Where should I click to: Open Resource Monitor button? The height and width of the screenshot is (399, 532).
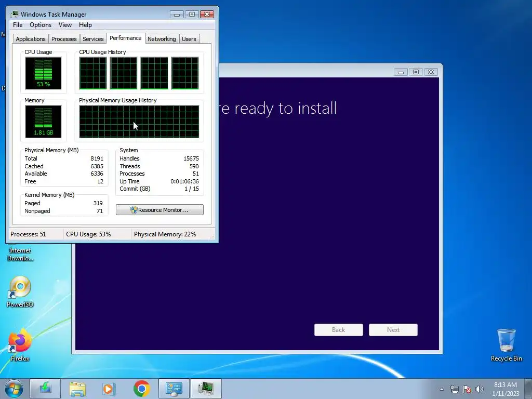tap(159, 210)
